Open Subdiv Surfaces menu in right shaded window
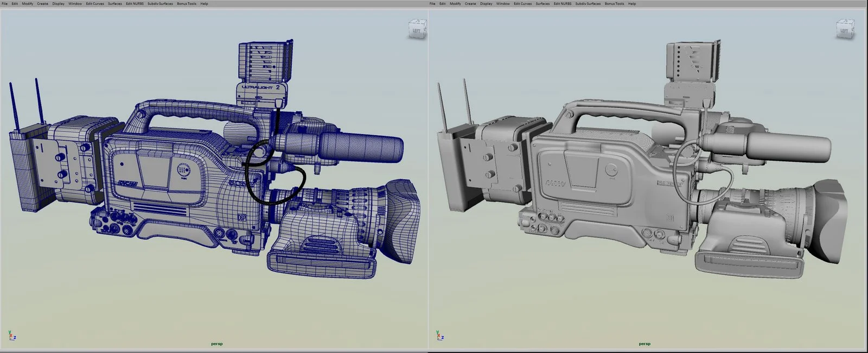 click(588, 4)
